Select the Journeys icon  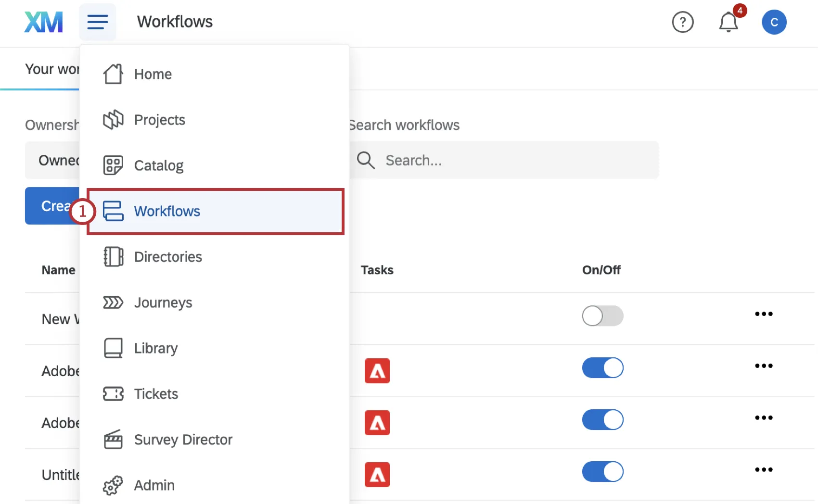113,302
